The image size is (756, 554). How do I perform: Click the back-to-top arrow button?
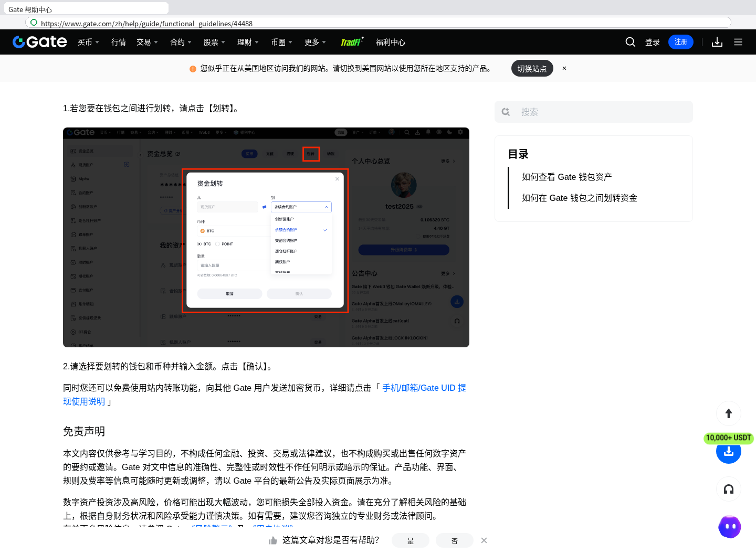(x=729, y=413)
